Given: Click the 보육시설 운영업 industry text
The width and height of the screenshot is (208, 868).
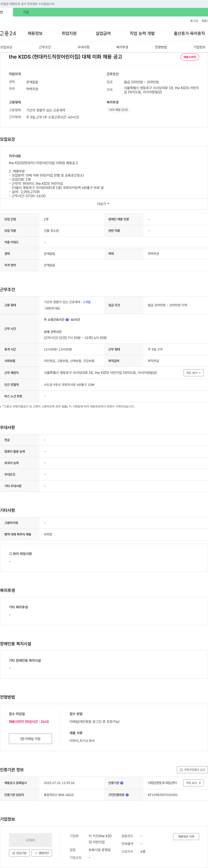Looking at the screenshot, I should 100,850.
